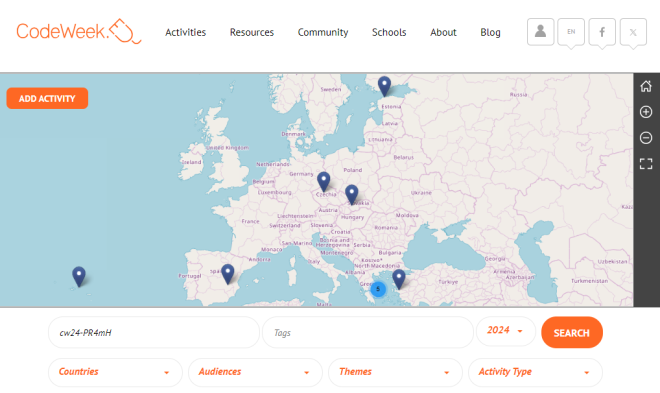
Task: Click the CodeWeek logo
Action: point(79,31)
